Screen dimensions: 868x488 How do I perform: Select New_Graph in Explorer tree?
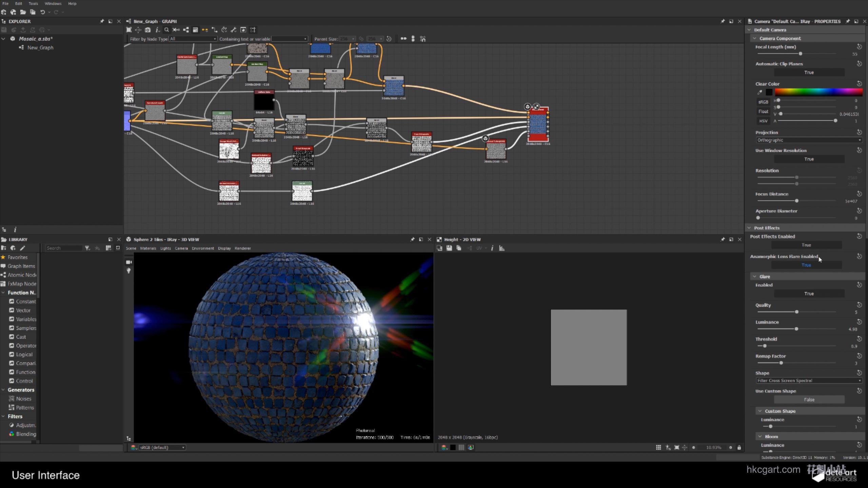40,47
